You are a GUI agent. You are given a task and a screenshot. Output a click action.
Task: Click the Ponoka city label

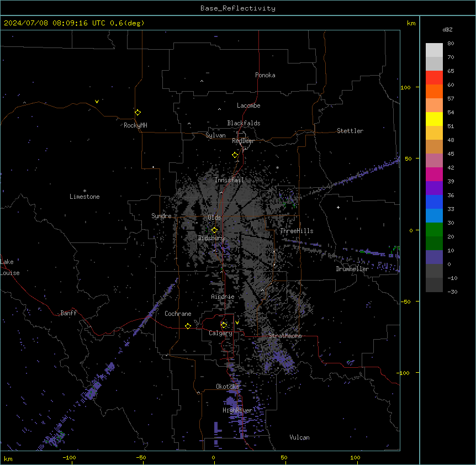coord(265,75)
